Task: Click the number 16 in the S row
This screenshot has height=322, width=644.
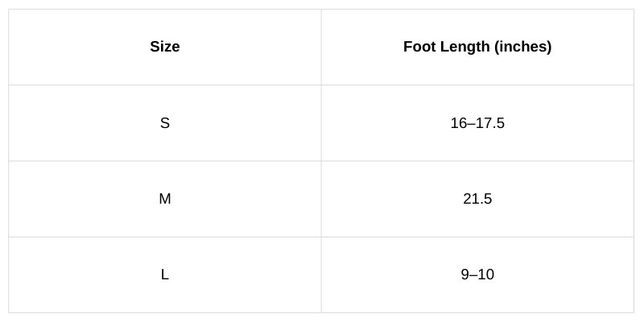Action: coord(458,123)
